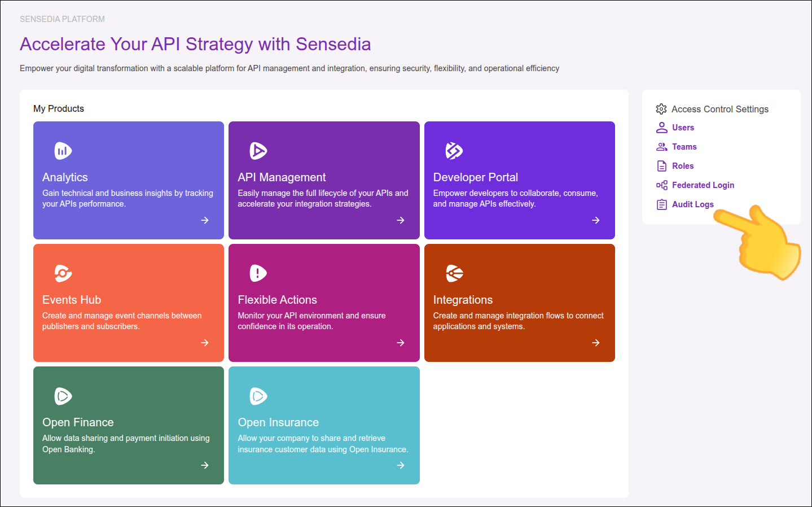Open Federated Login settings

click(703, 185)
